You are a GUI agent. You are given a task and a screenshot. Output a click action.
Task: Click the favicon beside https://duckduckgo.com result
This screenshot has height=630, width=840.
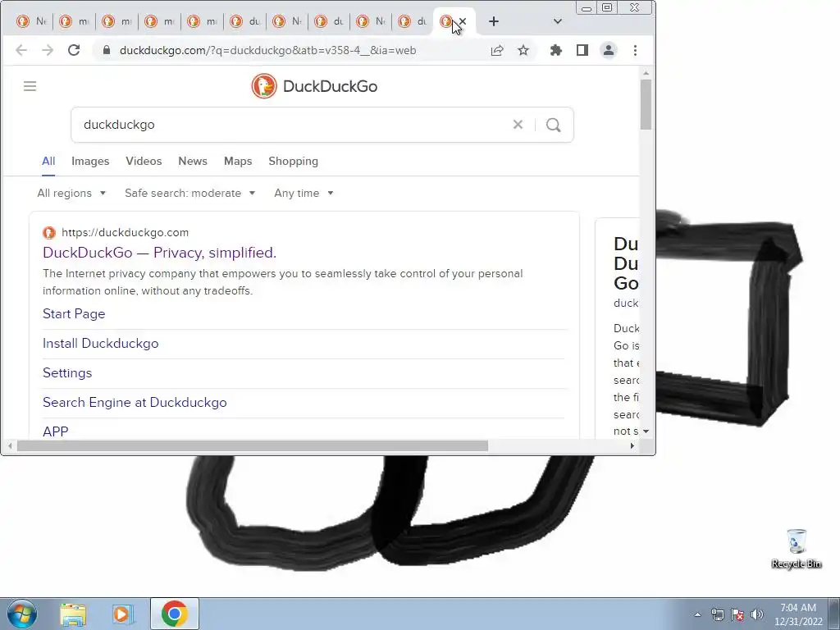point(49,232)
